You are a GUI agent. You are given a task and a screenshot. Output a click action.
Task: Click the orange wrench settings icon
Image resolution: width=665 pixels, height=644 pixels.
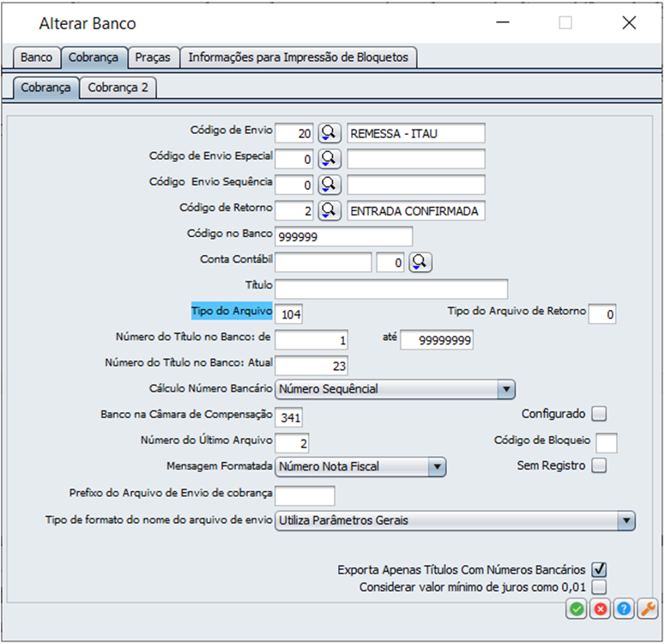tap(648, 609)
